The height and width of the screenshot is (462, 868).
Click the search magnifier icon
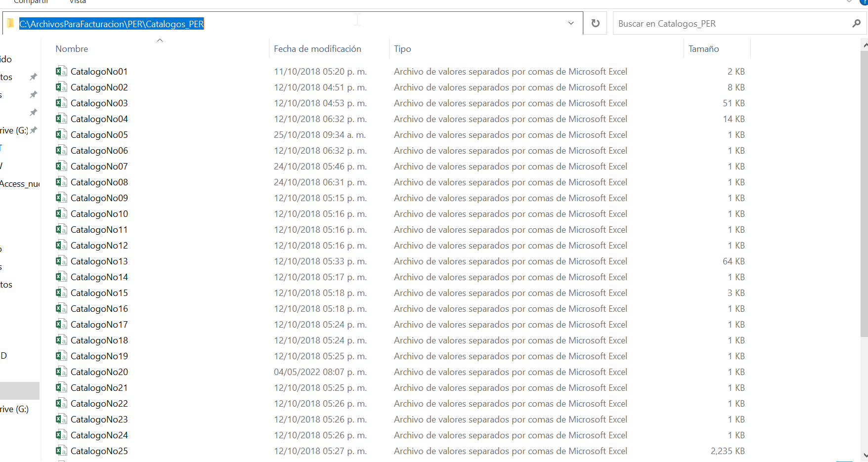tap(856, 23)
